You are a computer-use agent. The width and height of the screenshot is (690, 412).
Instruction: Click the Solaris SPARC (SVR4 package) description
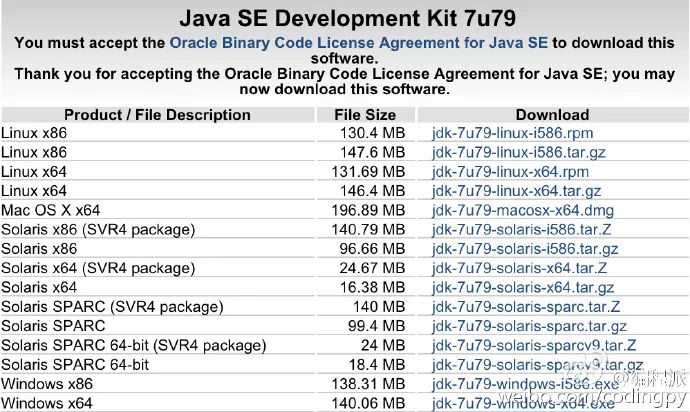pos(112,307)
